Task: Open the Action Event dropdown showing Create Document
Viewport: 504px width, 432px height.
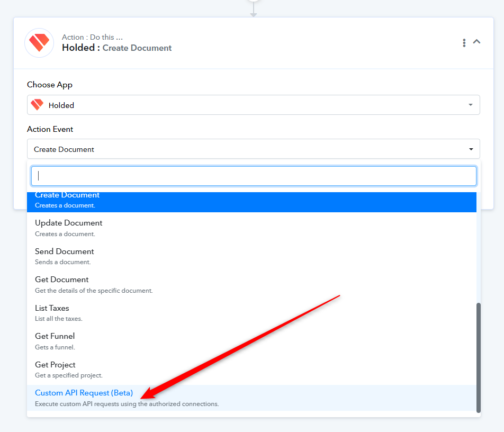Action: pyautogui.click(x=253, y=149)
